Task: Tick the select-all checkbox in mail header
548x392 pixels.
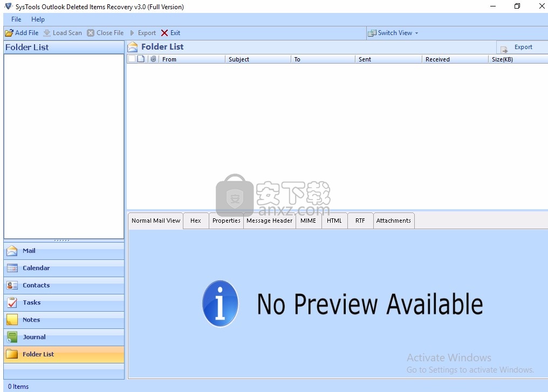Action: point(132,59)
